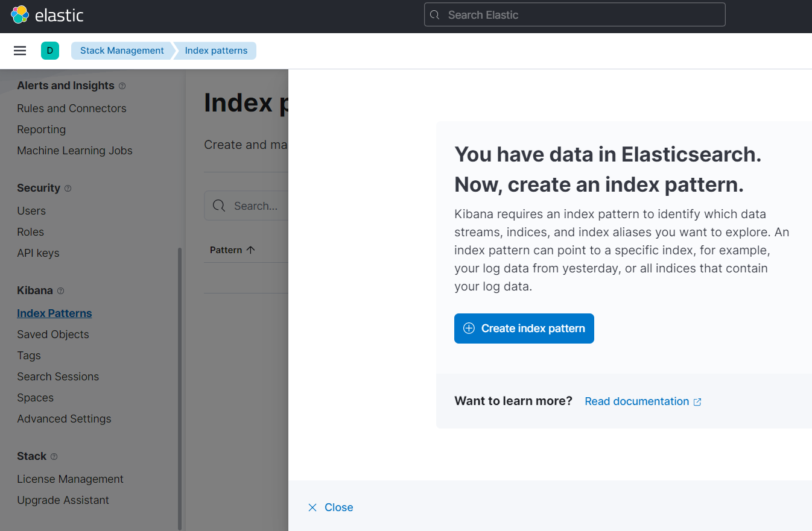Open Search Sessions

[58, 377]
